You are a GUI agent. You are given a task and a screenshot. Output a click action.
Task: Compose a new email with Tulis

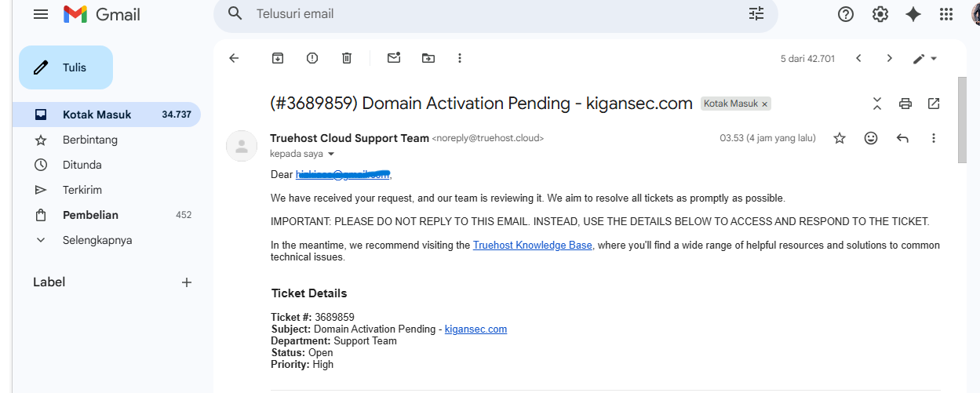pyautogui.click(x=66, y=67)
